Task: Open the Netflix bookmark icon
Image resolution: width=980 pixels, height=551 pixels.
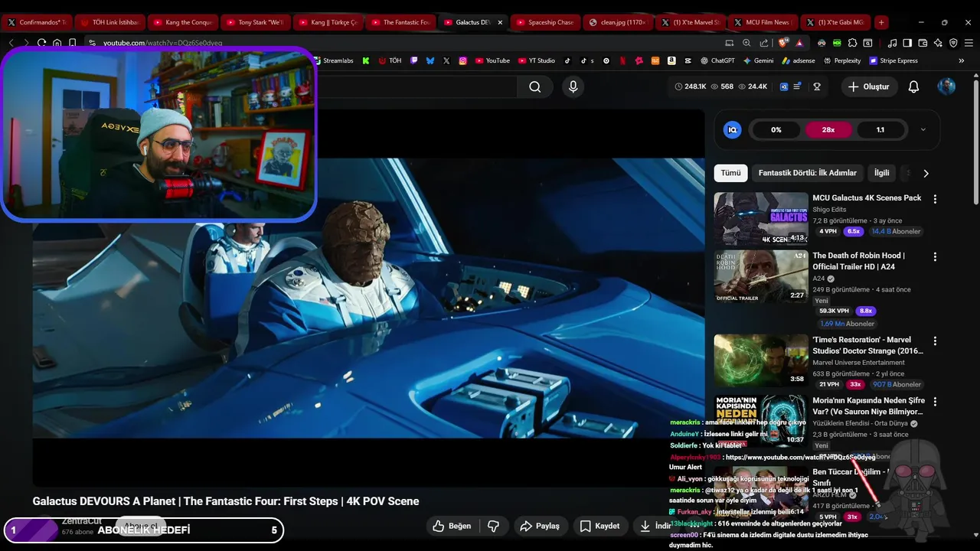Action: click(623, 60)
